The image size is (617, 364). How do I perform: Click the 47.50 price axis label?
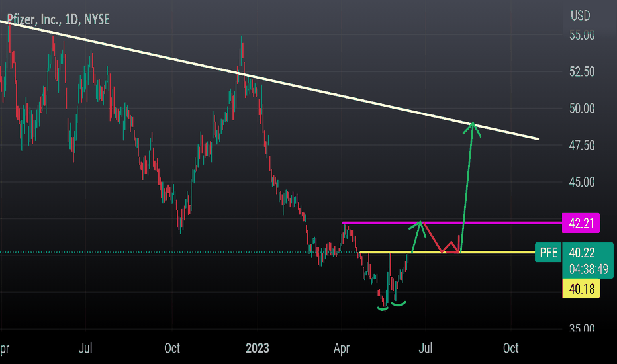click(x=582, y=145)
